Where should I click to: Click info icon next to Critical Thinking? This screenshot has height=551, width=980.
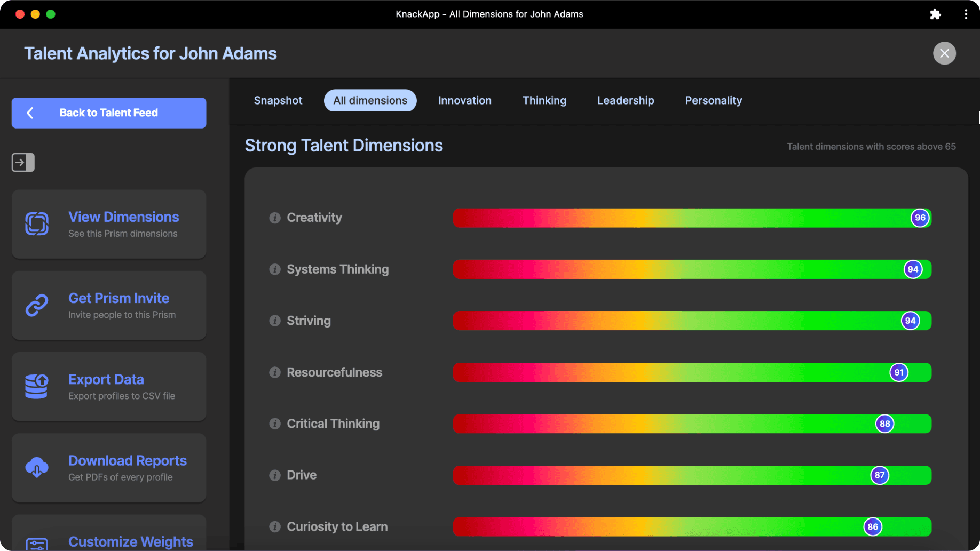click(x=275, y=424)
